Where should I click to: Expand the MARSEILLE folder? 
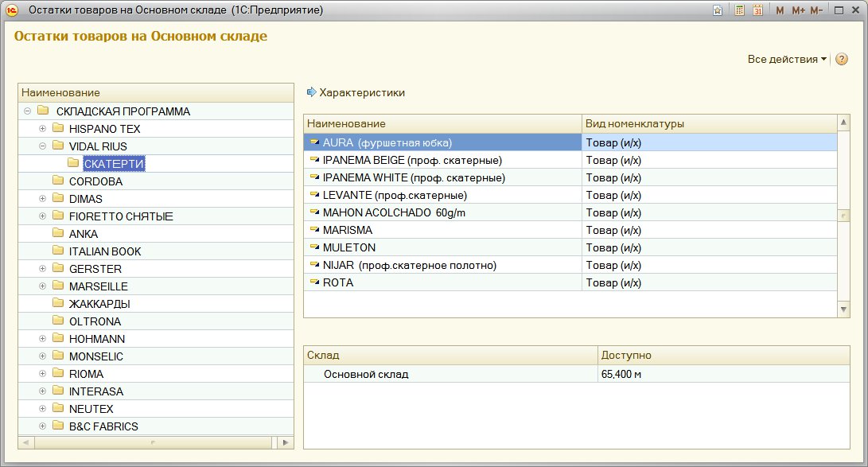42,286
